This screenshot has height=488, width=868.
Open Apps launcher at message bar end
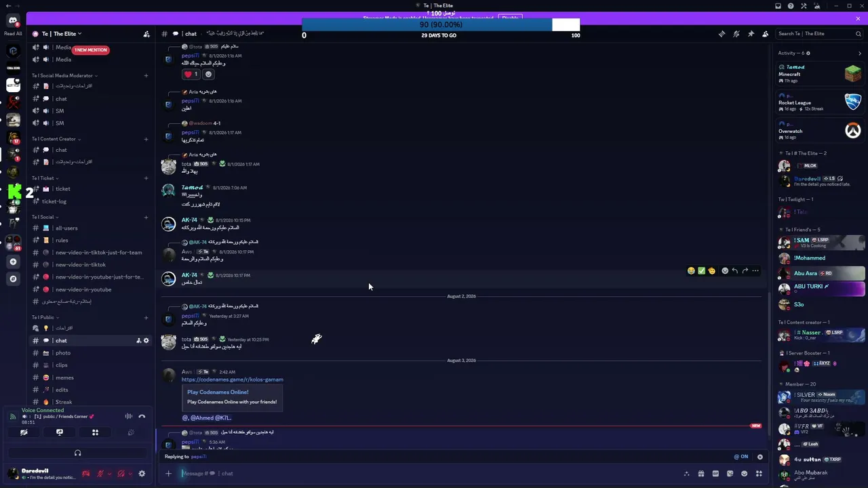[x=759, y=474]
